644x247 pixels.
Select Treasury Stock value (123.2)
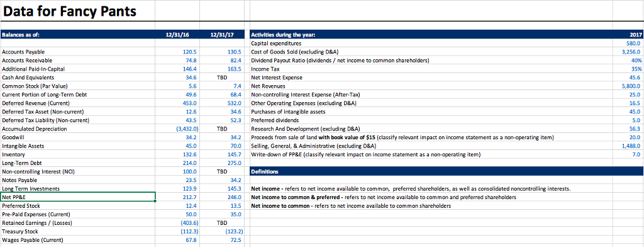(x=222, y=231)
